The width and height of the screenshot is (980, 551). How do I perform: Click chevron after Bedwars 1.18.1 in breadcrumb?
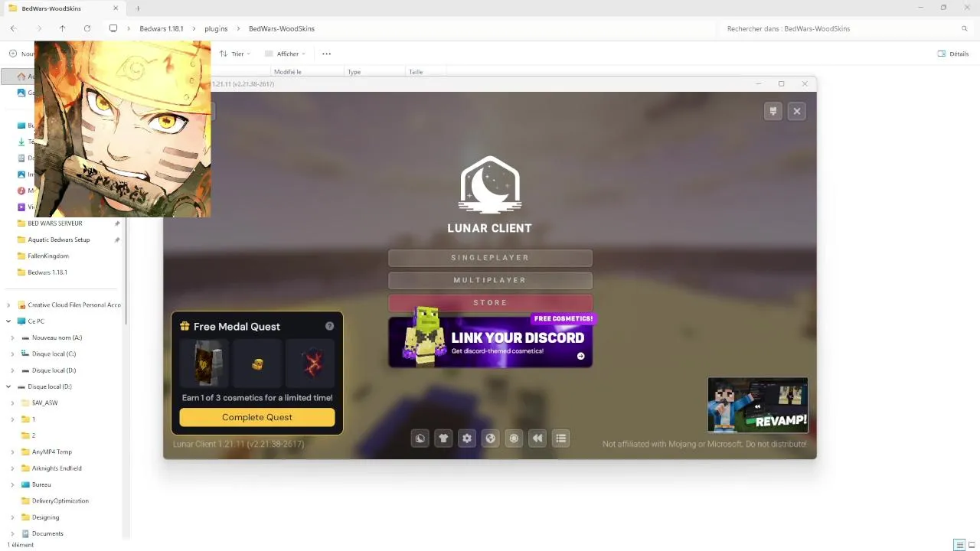[194, 28]
